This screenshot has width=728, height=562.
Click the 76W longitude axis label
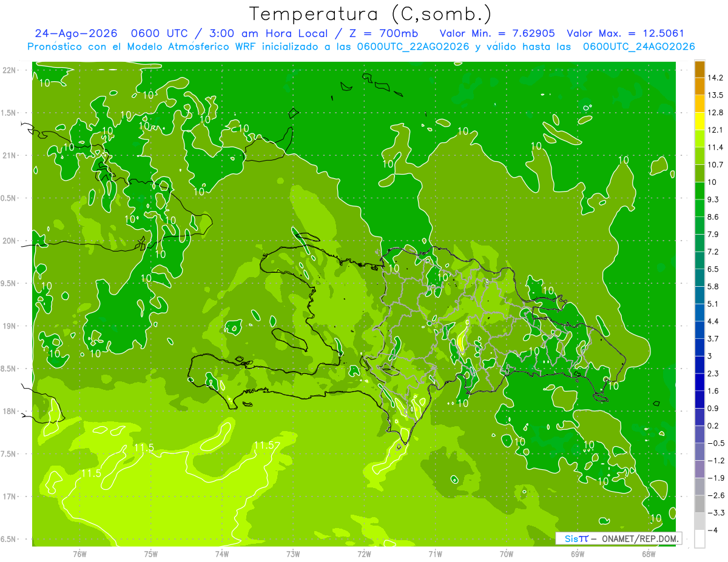(x=79, y=554)
